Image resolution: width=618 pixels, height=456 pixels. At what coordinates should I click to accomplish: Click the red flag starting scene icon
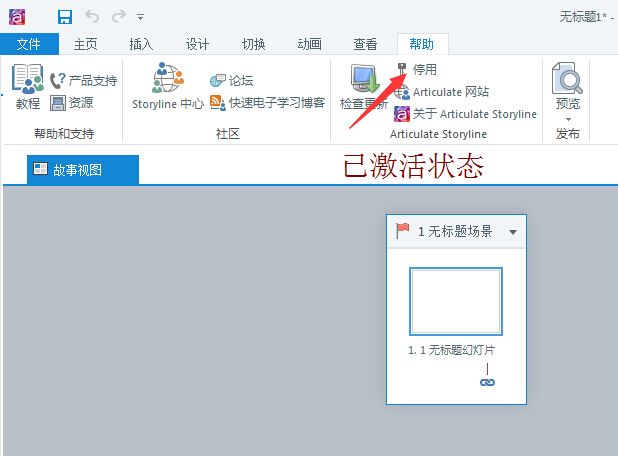[403, 231]
